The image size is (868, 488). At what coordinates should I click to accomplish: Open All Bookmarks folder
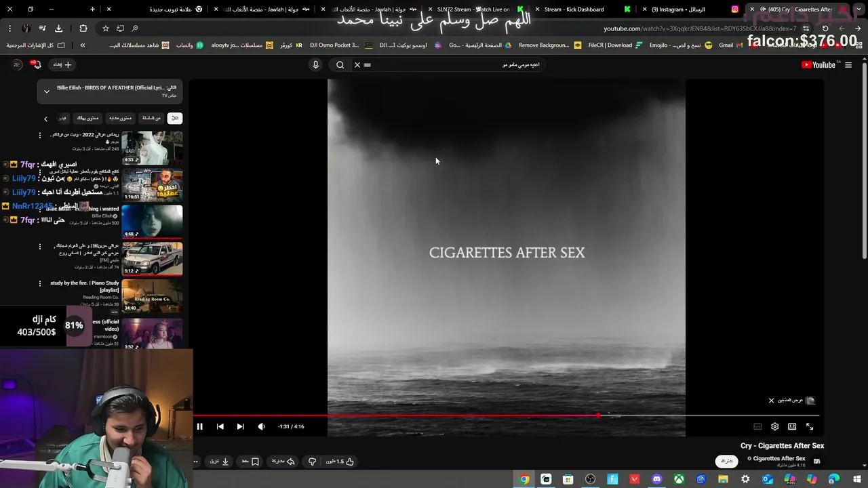(36, 45)
